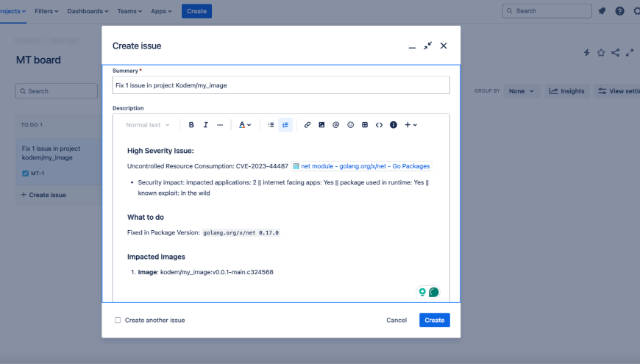
Task: Click the image kodem/my_image list item
Action: (x=206, y=272)
